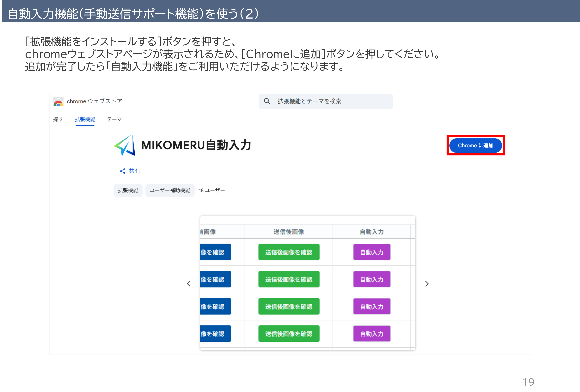This screenshot has height=392, width=580.
Task: Go to previous screenshot with left chevron
Action: 189,284
